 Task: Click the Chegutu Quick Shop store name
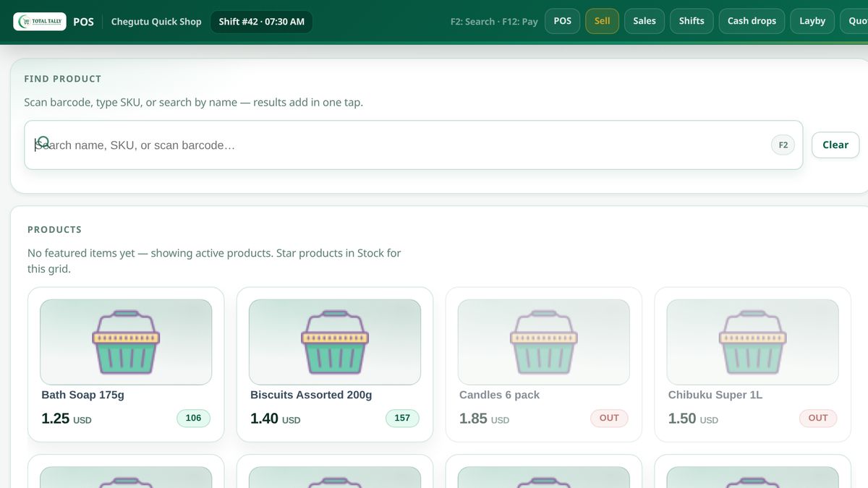tap(156, 22)
